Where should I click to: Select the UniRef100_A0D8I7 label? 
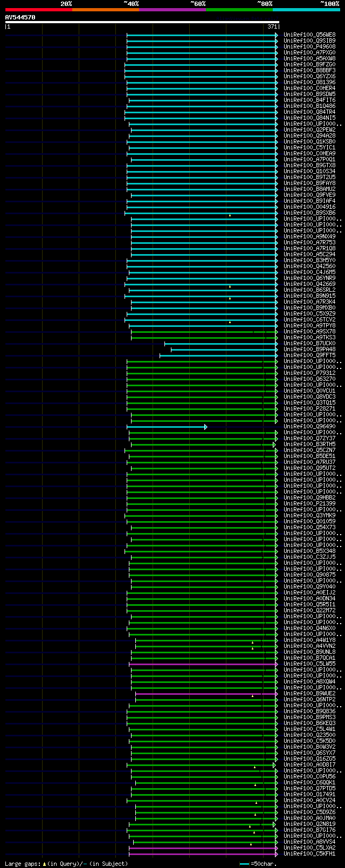coord(309,764)
